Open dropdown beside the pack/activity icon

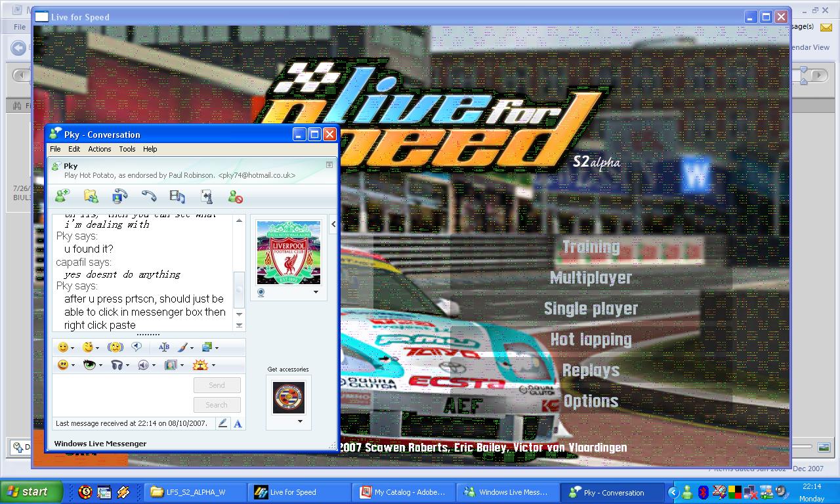click(x=217, y=348)
